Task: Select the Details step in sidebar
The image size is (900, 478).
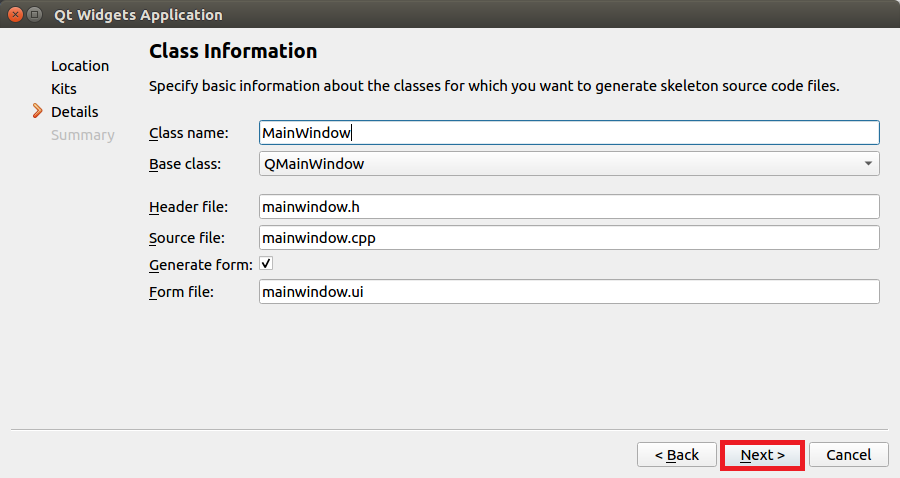Action: coord(75,112)
